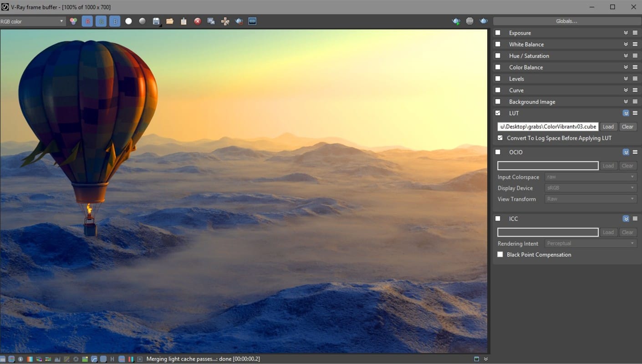642x364 pixels.
Task: Toggle the blue channel display
Action: 115,21
